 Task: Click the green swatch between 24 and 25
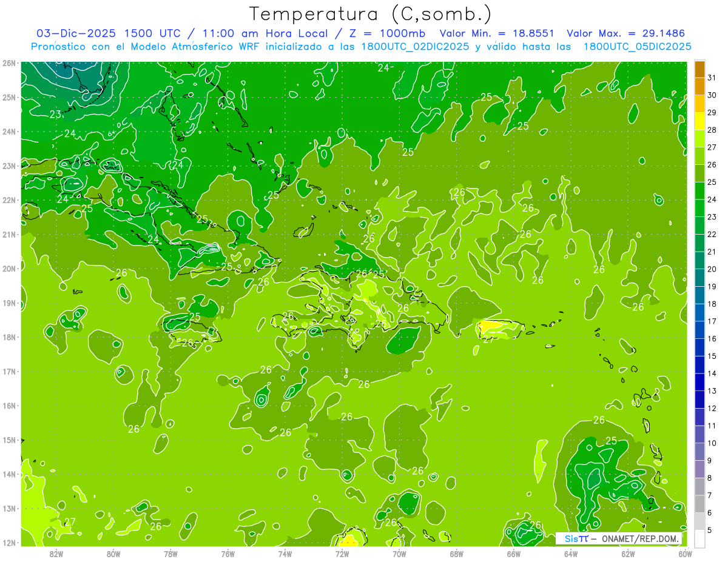coord(700,191)
